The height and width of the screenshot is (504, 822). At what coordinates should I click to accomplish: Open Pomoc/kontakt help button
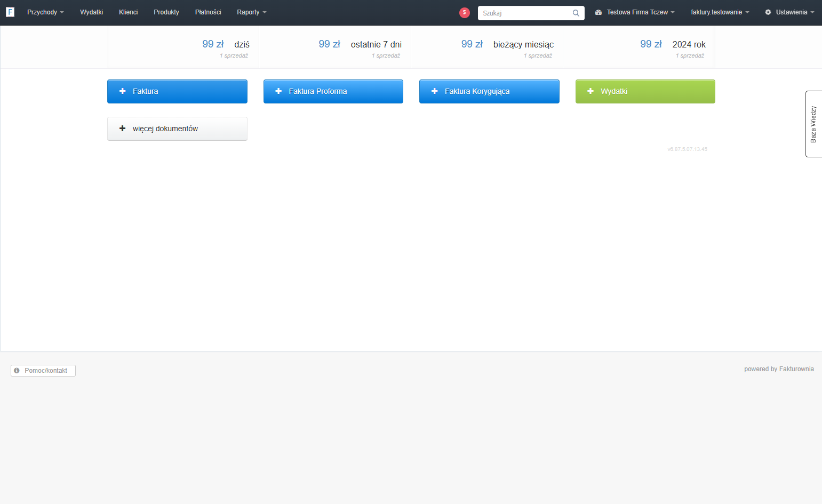(43, 371)
